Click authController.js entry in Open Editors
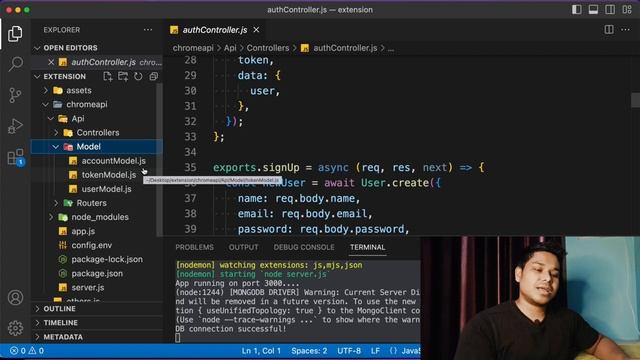Screen dimensions: 640x360 pos(103,62)
